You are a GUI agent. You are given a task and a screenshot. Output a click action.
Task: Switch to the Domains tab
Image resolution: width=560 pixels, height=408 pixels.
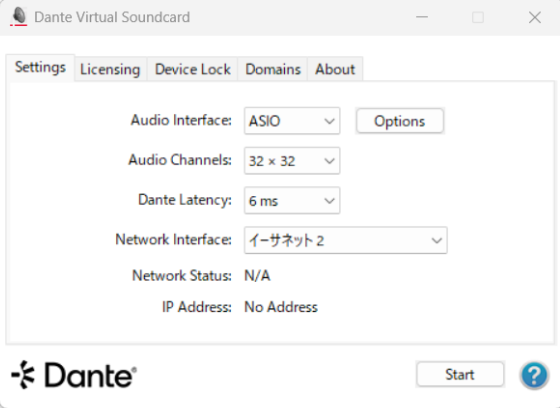point(273,69)
